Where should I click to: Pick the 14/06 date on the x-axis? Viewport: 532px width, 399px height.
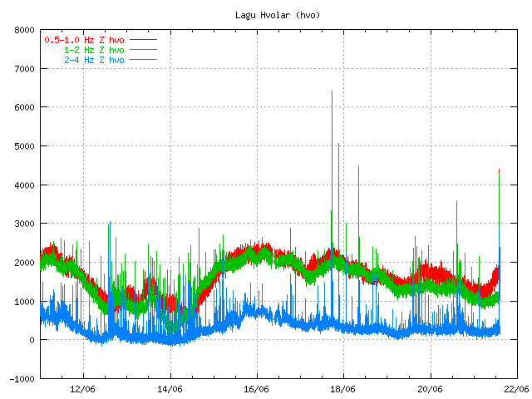[x=170, y=388]
